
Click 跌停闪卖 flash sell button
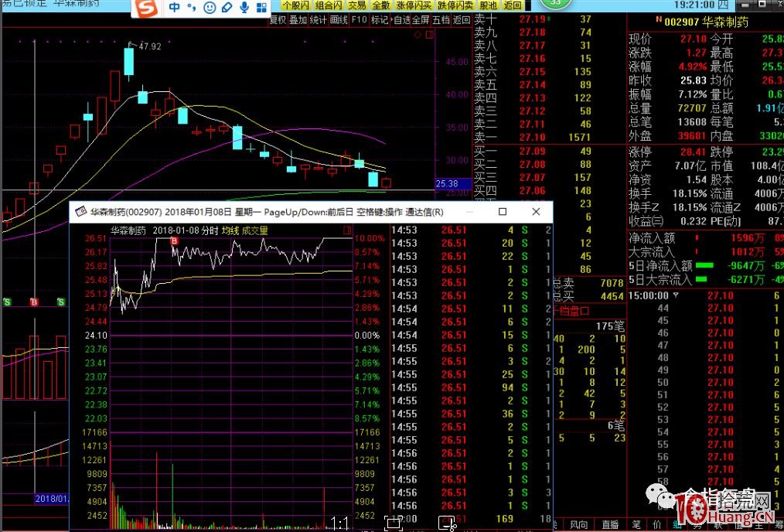click(455, 5)
